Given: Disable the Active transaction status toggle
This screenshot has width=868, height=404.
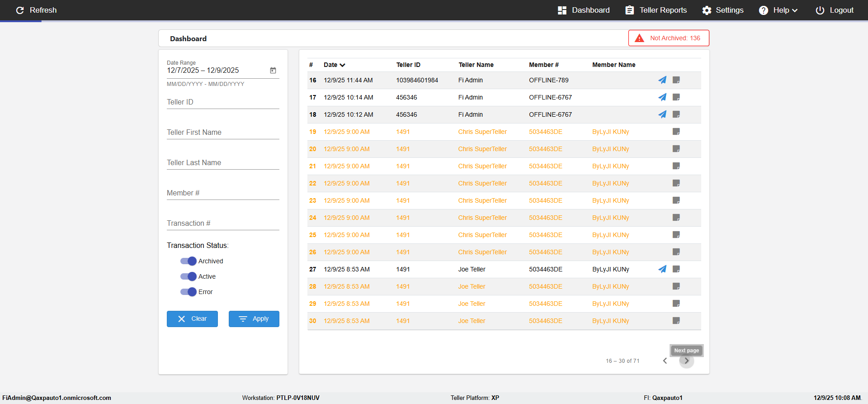Looking at the screenshot, I should pos(189,276).
